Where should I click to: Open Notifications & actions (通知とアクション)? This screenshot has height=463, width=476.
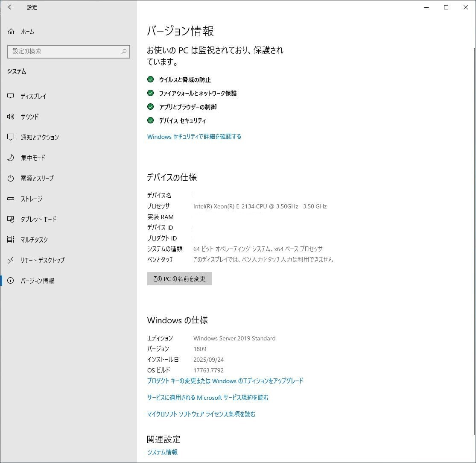tap(39, 138)
